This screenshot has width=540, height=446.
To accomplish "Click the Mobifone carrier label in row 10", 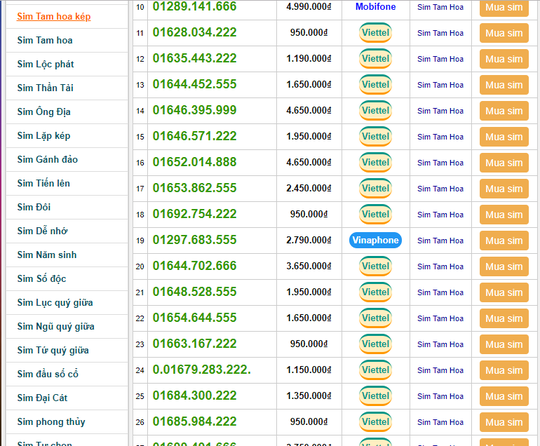I will pyautogui.click(x=375, y=7).
